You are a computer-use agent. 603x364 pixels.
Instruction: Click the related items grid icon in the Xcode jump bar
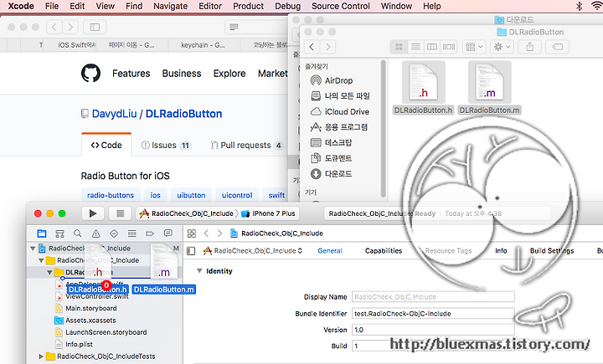point(192,233)
